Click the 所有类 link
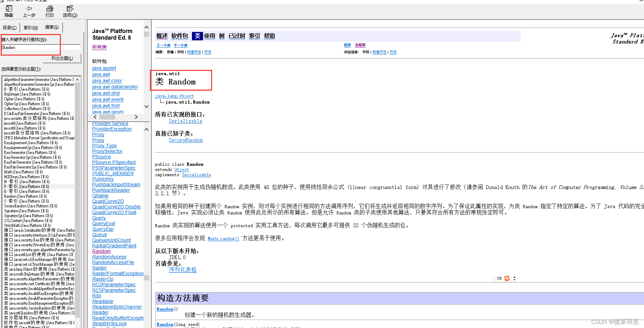 point(99,47)
